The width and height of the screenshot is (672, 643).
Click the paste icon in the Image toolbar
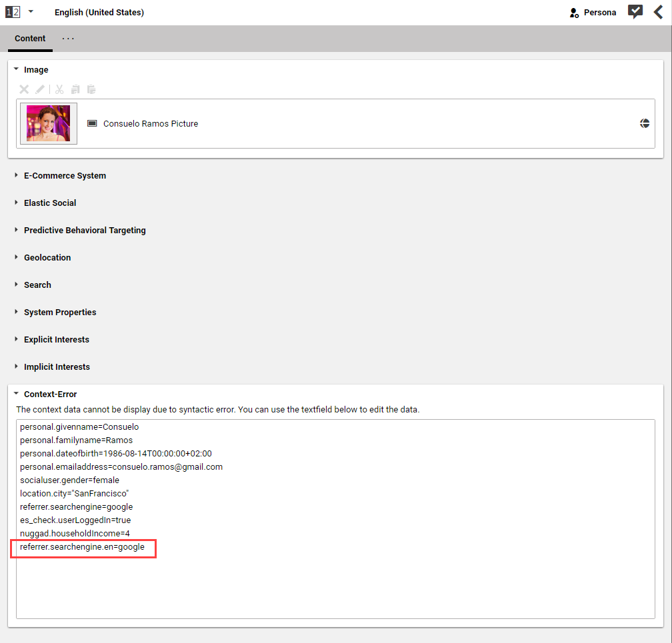tap(91, 89)
